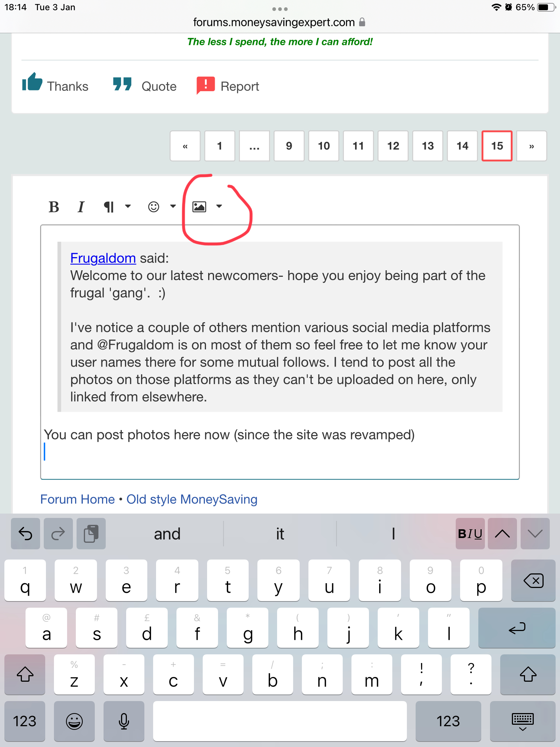Tap the g key
Viewport: 560px width, 747px height.
tap(248, 628)
